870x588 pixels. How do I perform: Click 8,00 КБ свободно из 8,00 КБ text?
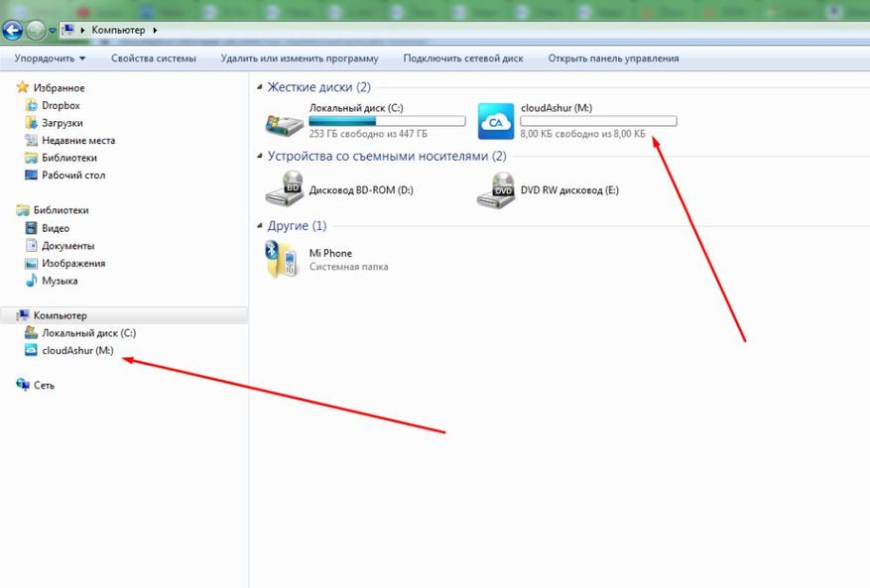click(583, 134)
